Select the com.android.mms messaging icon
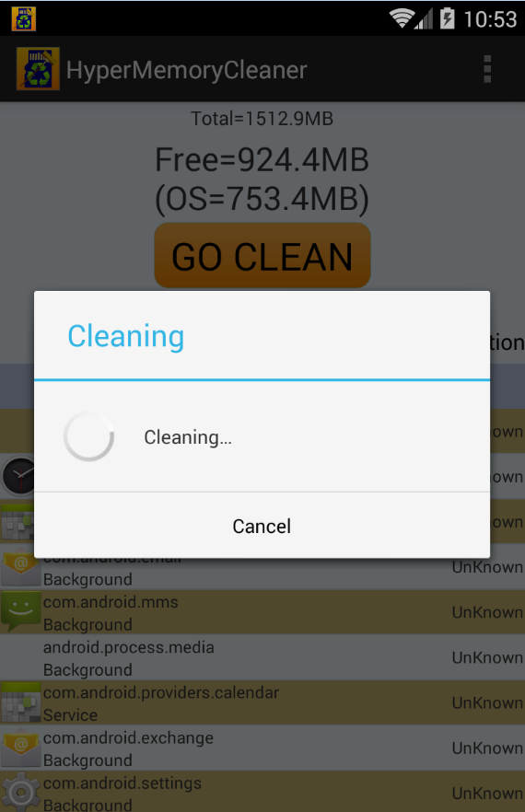 pyautogui.click(x=21, y=611)
